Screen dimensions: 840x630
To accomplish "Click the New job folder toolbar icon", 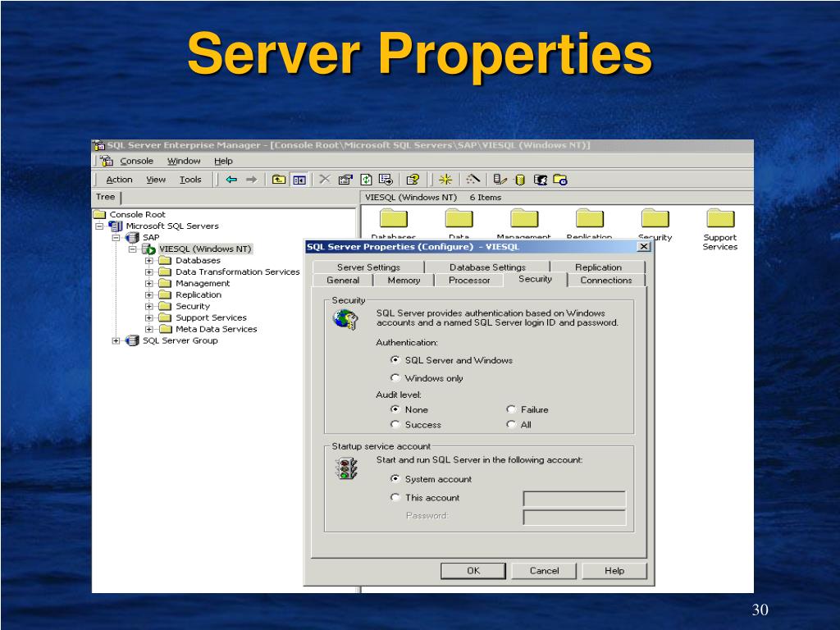I will (x=559, y=180).
